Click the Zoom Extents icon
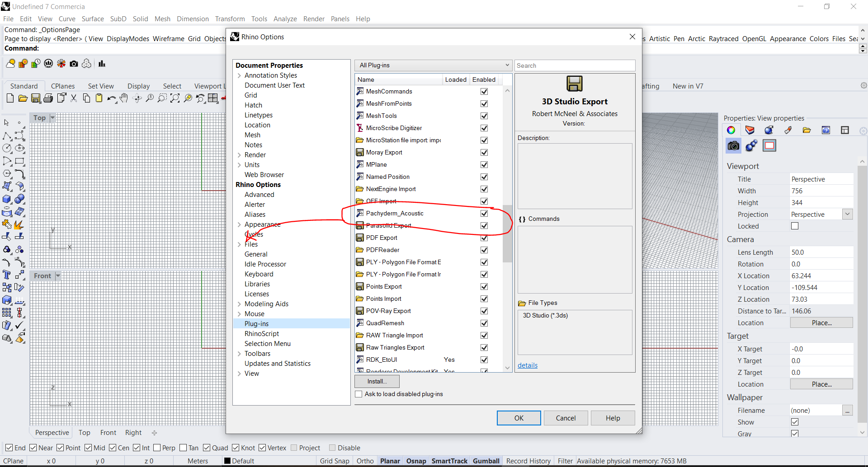868x467 pixels. click(175, 98)
